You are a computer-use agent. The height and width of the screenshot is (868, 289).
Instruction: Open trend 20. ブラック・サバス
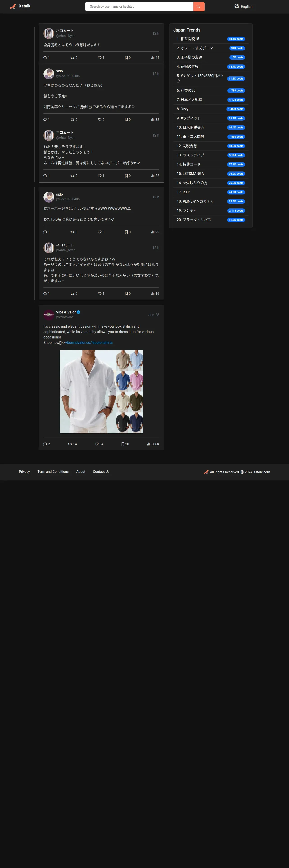pos(194,220)
